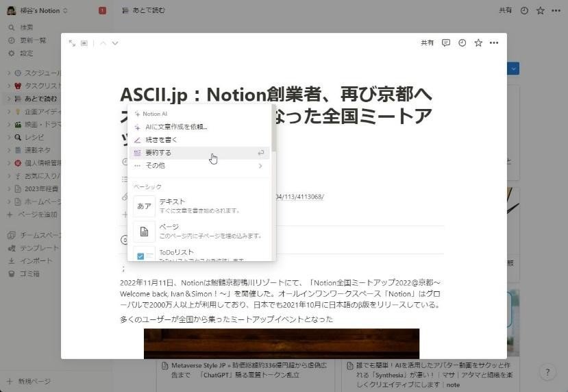The width and height of the screenshot is (568, 392).
Task: Open テンプレート in sidebar
Action: pos(34,248)
